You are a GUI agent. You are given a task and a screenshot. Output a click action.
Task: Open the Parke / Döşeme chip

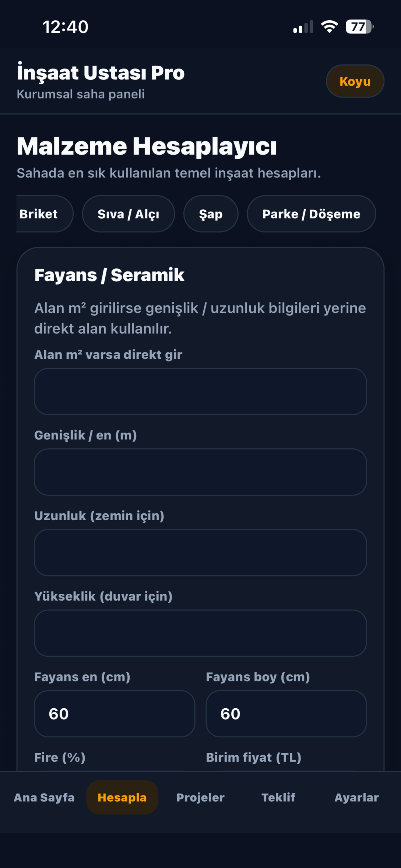(x=311, y=214)
